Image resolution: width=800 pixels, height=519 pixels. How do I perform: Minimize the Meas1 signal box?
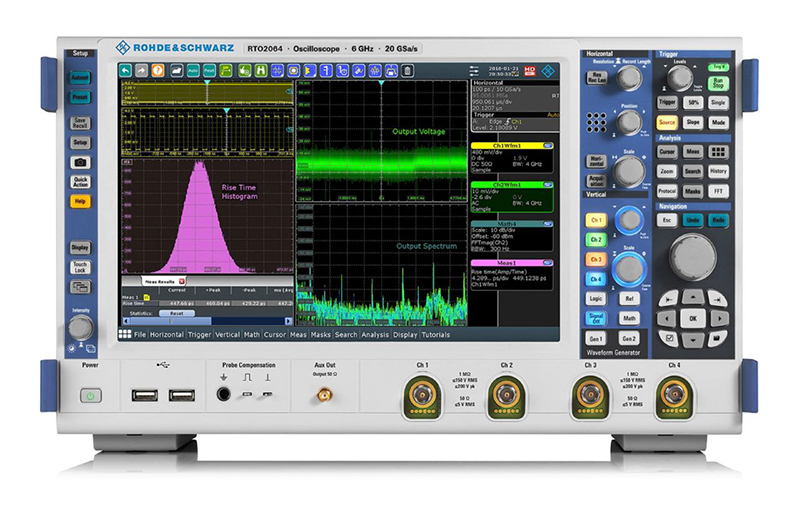547,263
